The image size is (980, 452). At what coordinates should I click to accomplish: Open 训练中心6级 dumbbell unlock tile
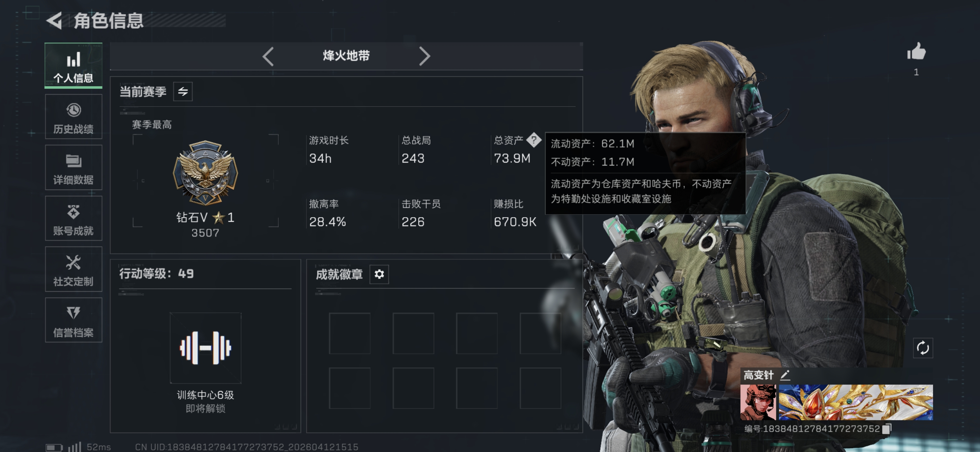coord(205,348)
